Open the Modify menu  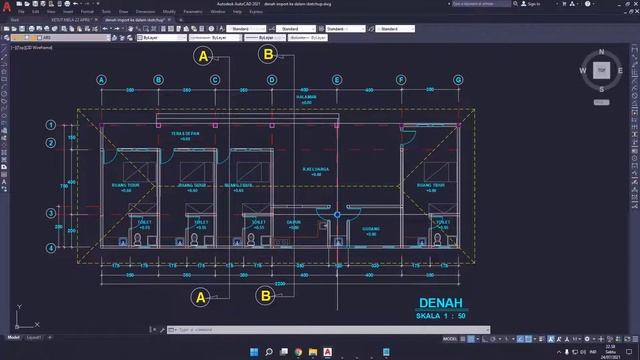169,12
